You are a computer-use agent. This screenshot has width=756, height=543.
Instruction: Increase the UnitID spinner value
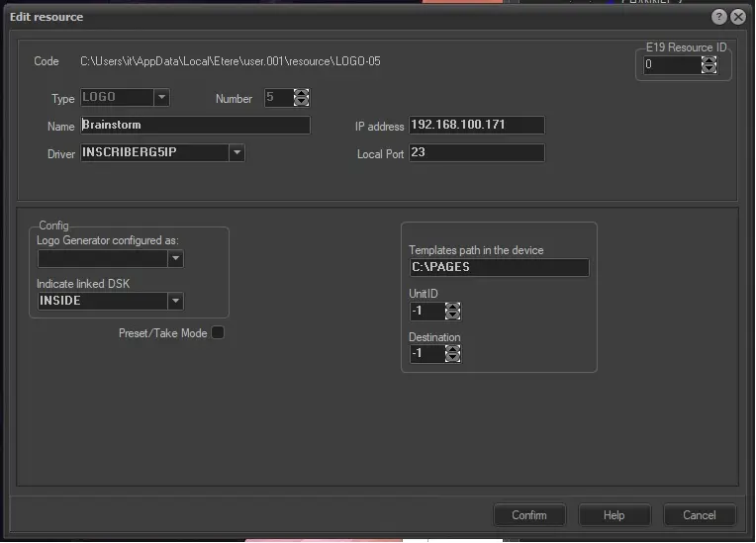pos(452,307)
